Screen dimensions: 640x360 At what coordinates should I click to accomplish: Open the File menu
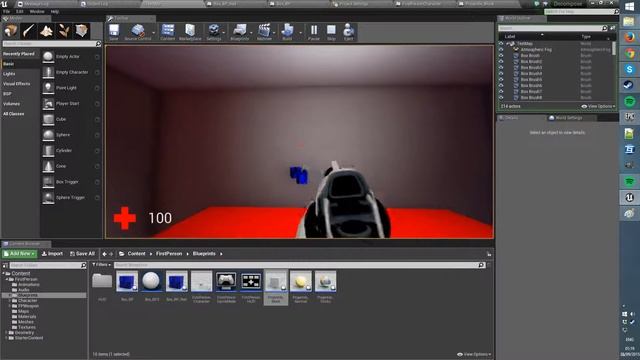pyautogui.click(x=7, y=11)
